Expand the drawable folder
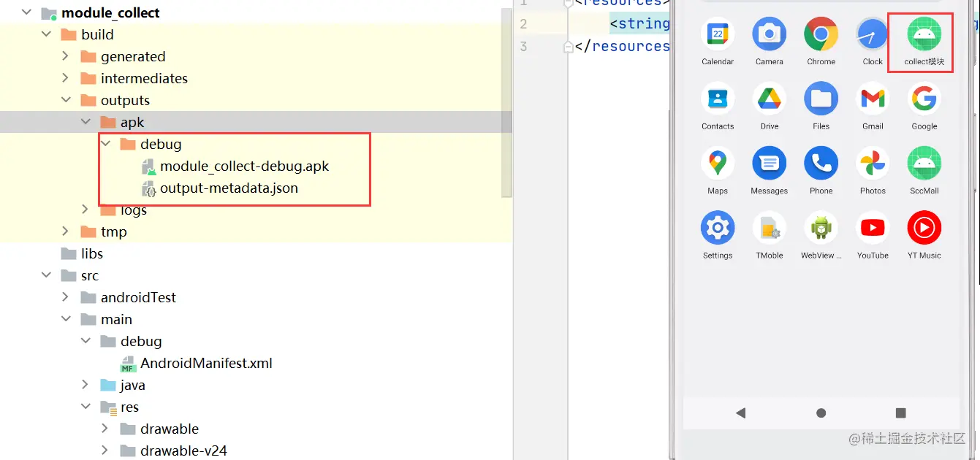The image size is (980, 460). pos(105,429)
